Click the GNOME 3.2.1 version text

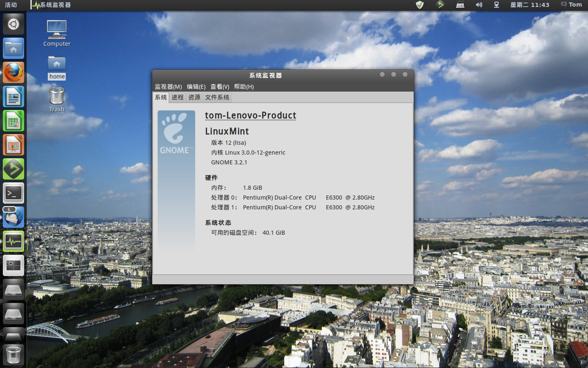click(x=229, y=162)
